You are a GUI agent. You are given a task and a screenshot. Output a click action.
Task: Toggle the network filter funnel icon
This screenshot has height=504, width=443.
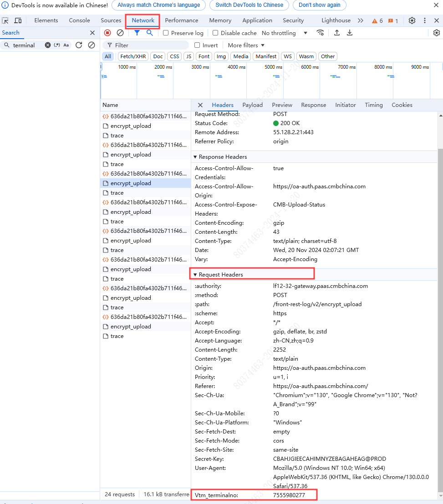click(x=137, y=33)
